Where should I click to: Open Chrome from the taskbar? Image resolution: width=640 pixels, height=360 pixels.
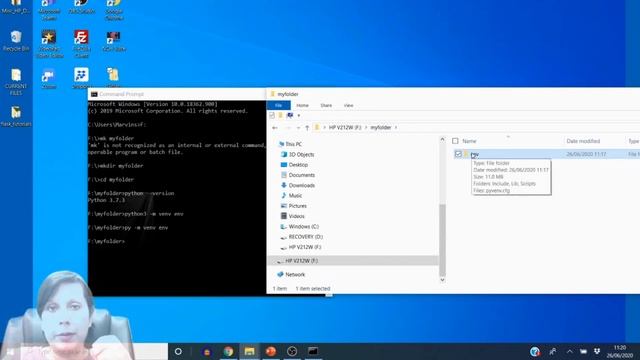tap(228, 351)
